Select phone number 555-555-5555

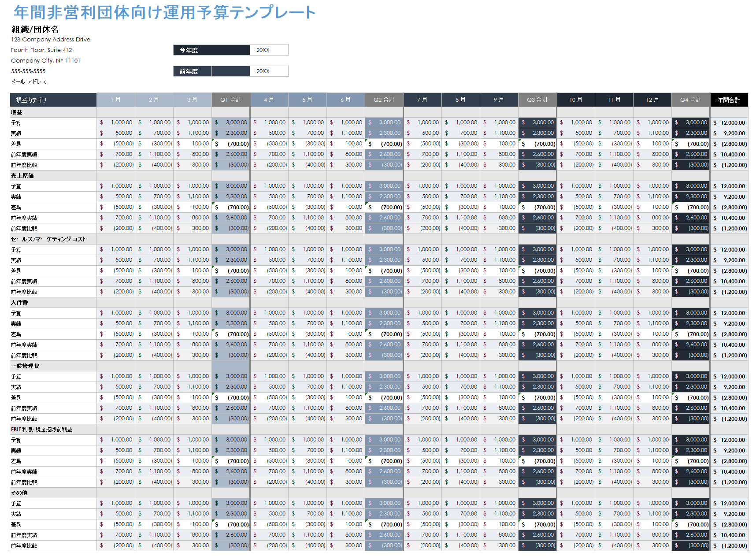coord(28,71)
